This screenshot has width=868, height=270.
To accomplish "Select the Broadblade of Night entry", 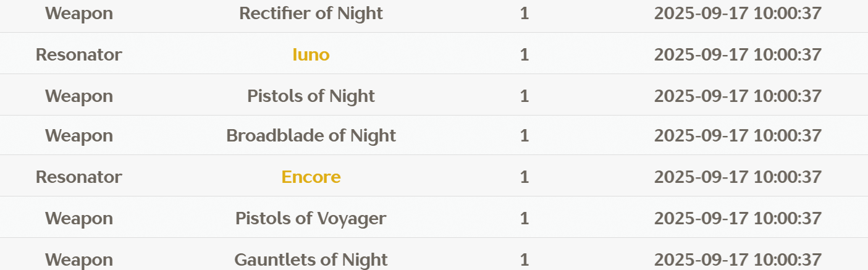I will click(x=311, y=135).
